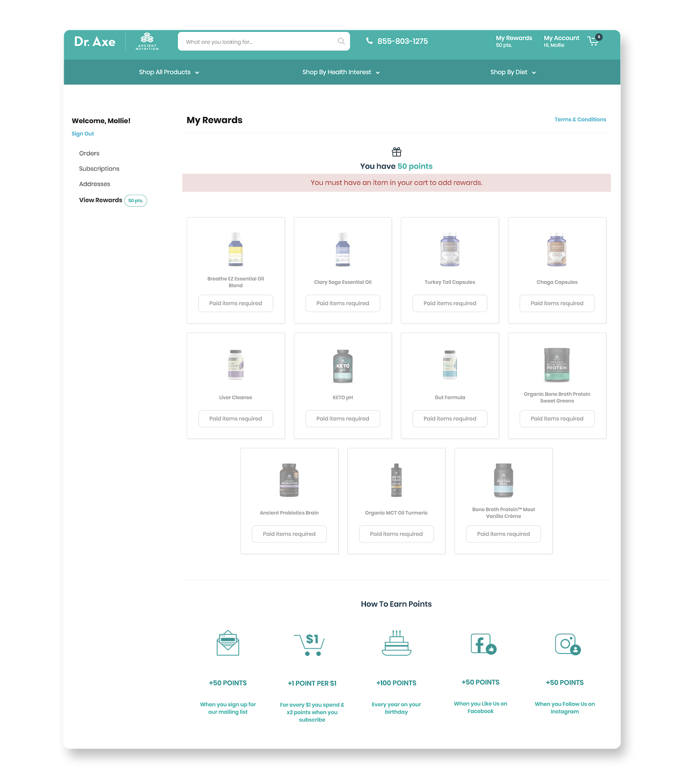
Task: Click the Ancient Nutrition logo
Action: pos(147,42)
